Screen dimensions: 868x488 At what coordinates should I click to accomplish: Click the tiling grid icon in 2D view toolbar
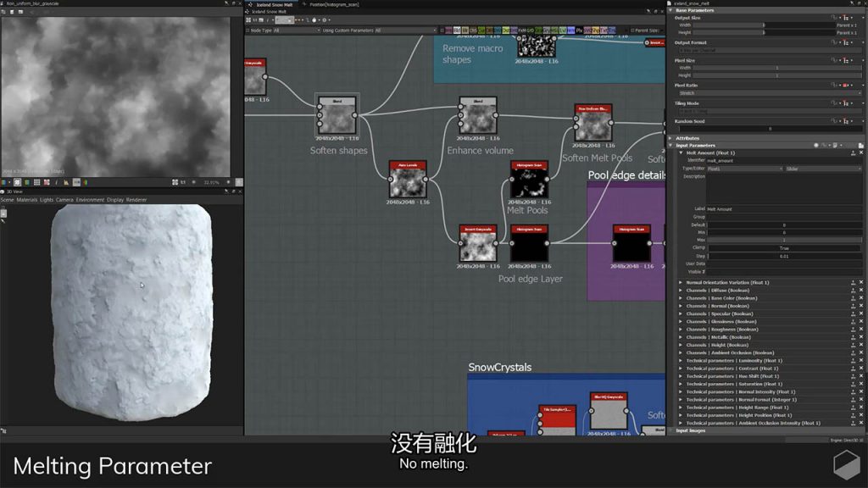coord(37,182)
